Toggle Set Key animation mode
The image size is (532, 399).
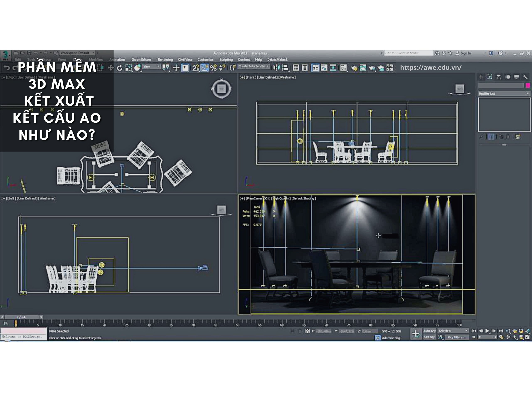click(429, 337)
